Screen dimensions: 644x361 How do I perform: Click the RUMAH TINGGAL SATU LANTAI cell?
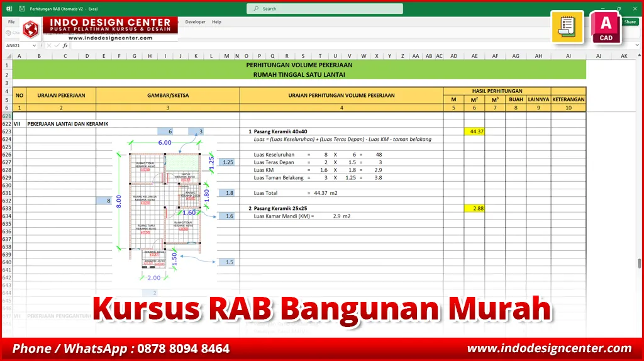click(x=299, y=75)
